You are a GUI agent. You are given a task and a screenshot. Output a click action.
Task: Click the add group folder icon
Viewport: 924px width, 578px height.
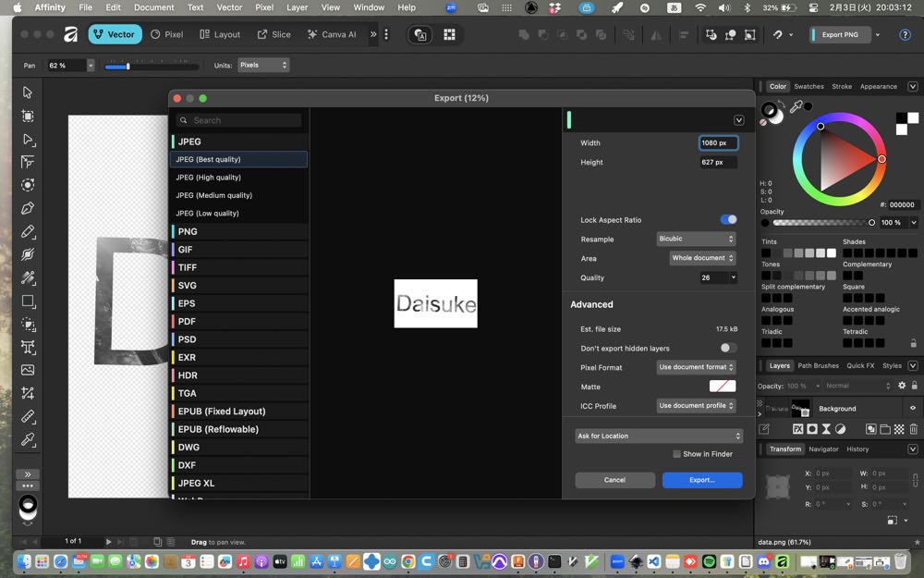click(x=885, y=429)
